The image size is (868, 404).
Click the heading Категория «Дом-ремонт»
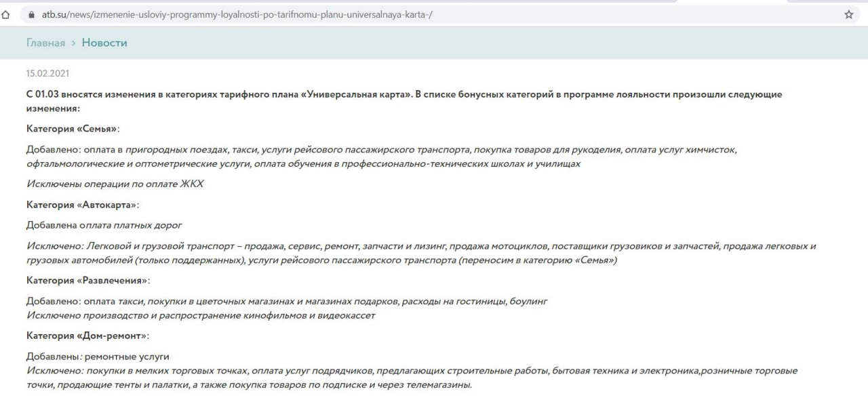pos(87,336)
